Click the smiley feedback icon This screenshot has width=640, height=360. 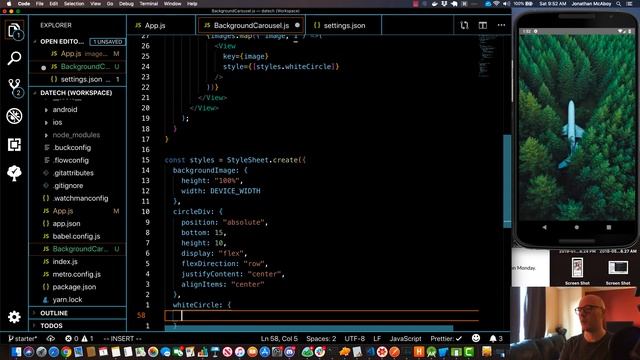tap(476, 338)
